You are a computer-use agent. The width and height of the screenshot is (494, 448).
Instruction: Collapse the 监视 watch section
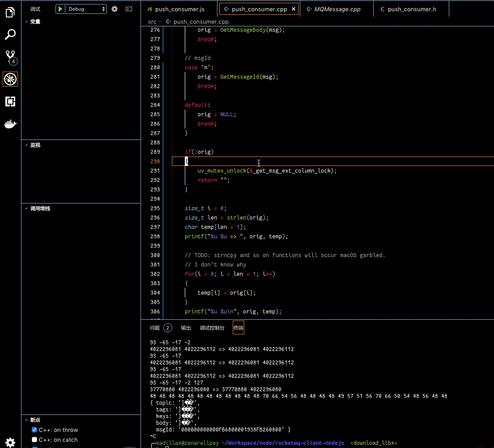click(35, 145)
